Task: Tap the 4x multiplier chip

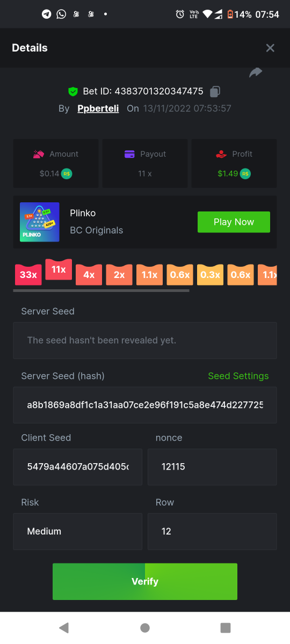Action: [x=89, y=275]
